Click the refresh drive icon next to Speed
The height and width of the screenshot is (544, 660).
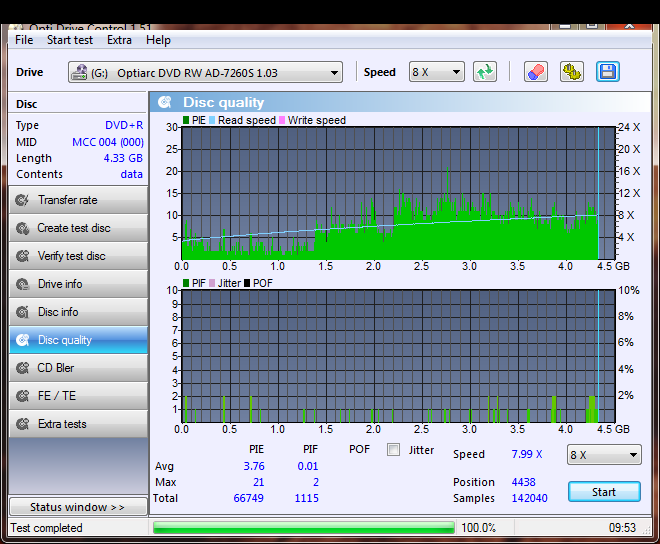(x=485, y=72)
